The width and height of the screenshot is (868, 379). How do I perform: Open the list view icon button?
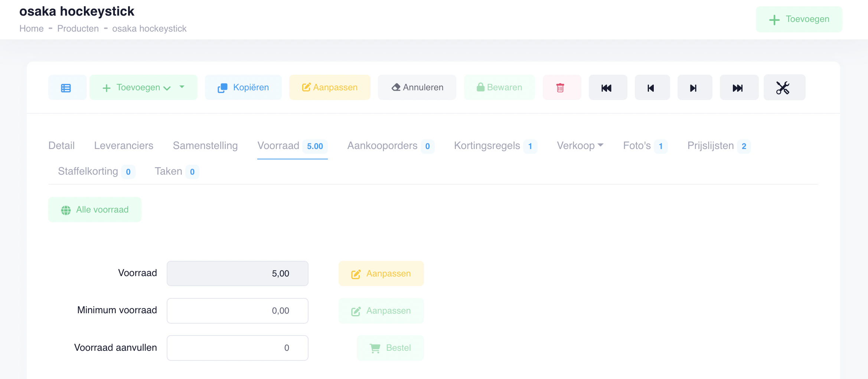[67, 88]
